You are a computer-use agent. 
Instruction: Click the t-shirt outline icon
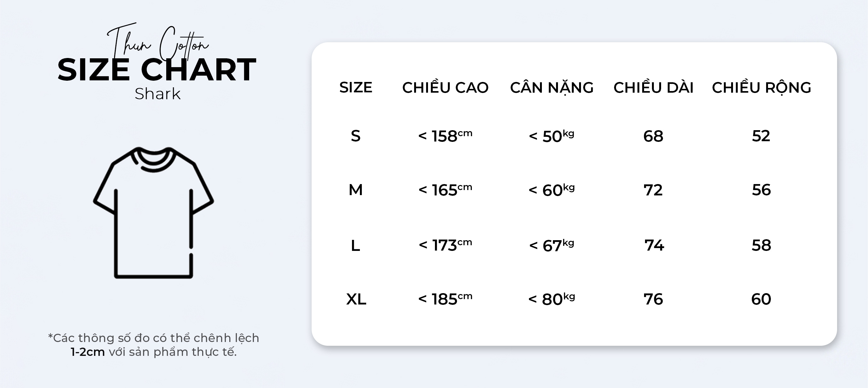coord(153,212)
